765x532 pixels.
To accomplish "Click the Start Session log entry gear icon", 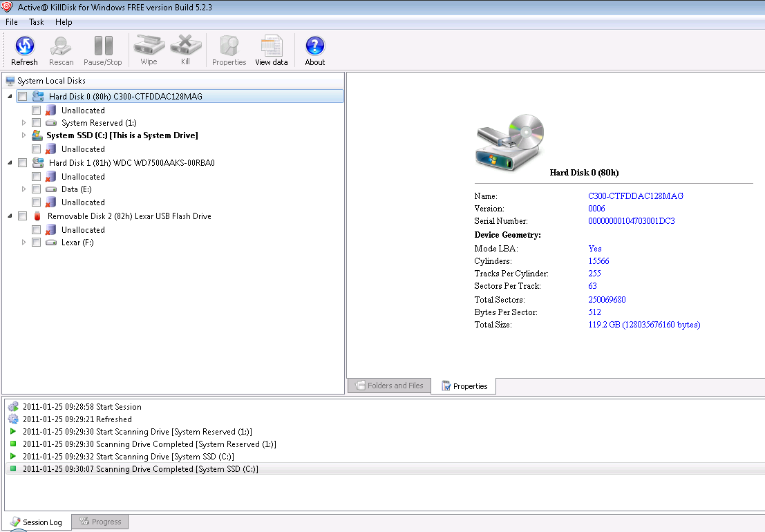I will click(13, 407).
